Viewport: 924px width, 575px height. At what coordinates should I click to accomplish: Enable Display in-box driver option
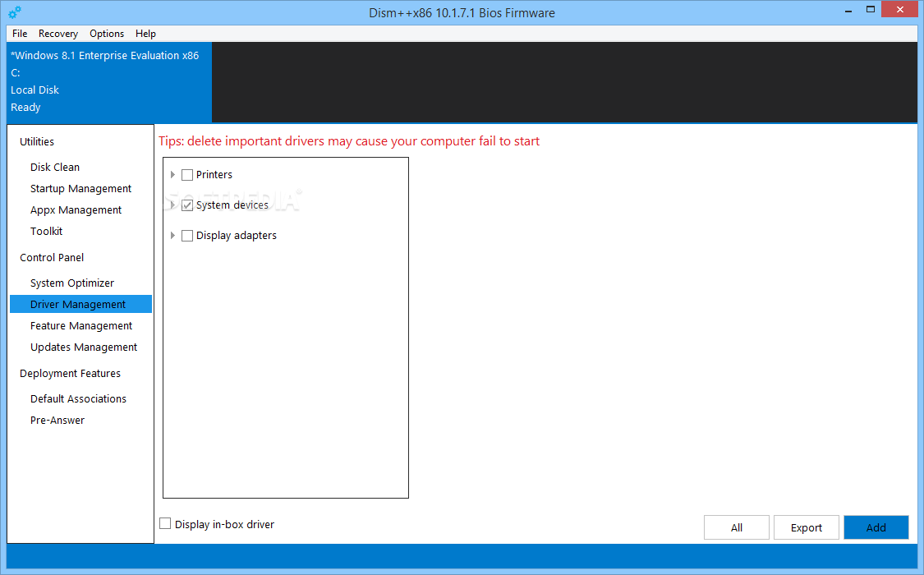[x=165, y=524]
